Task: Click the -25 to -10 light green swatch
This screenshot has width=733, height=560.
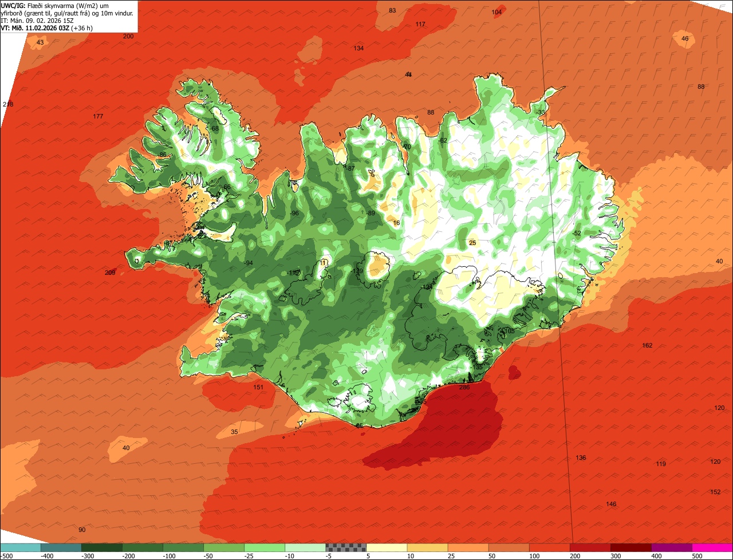Action: point(265,547)
